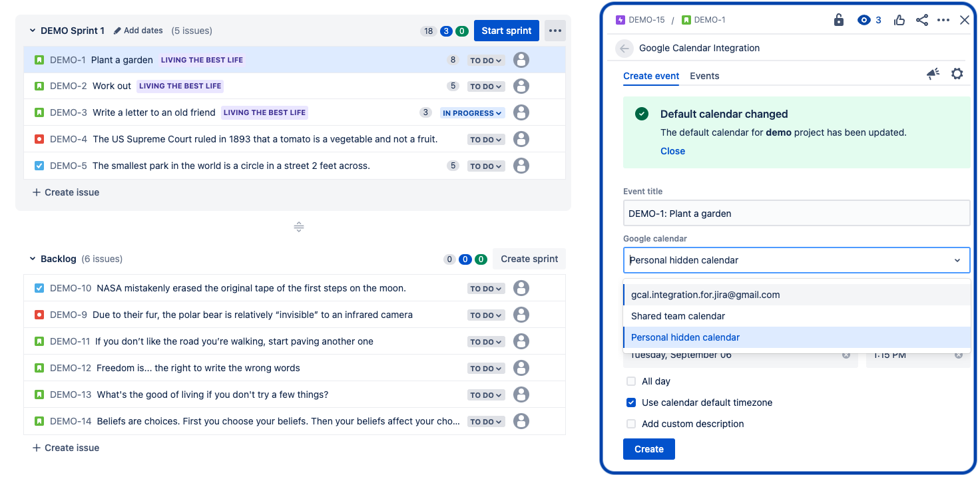
Task: Close the issue detail panel
Action: tap(965, 20)
